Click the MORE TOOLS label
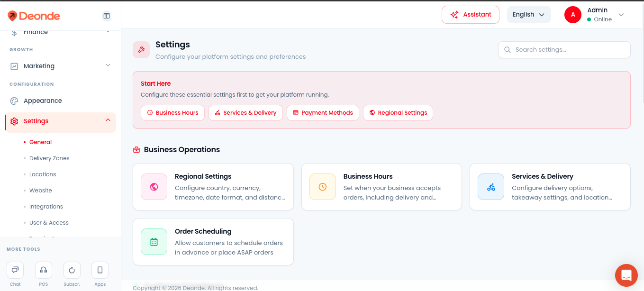 coord(23,249)
